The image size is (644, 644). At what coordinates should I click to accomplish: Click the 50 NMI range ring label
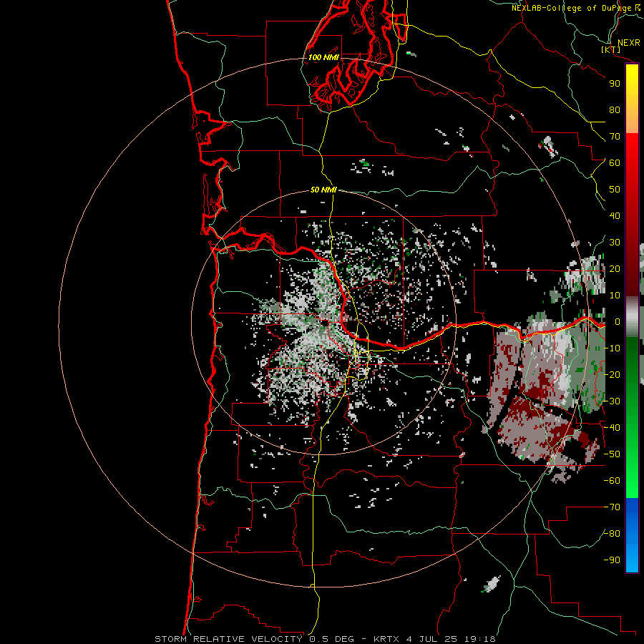coord(323,190)
